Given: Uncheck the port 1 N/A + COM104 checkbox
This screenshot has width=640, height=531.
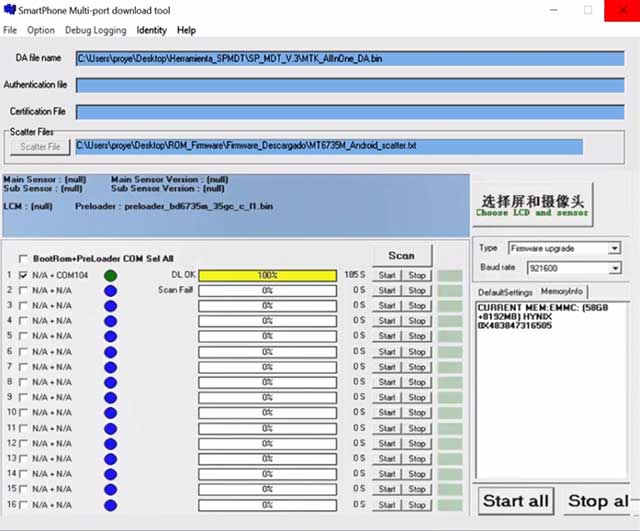Looking at the screenshot, I should tap(23, 275).
